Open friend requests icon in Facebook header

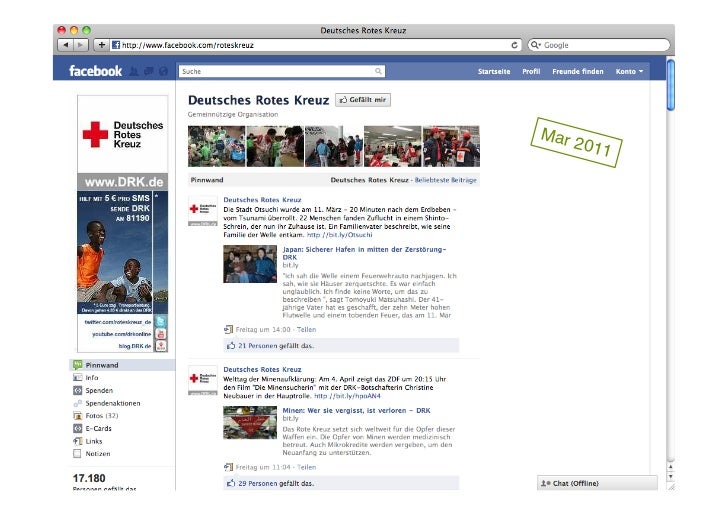click(x=134, y=71)
